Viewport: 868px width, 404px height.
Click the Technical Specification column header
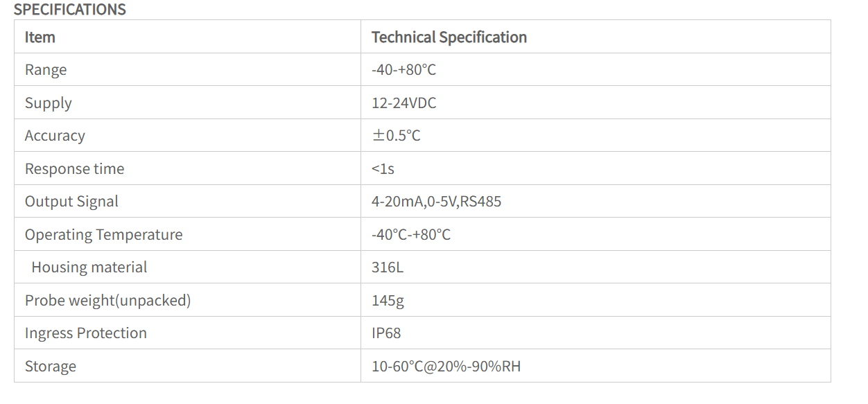[x=449, y=37]
